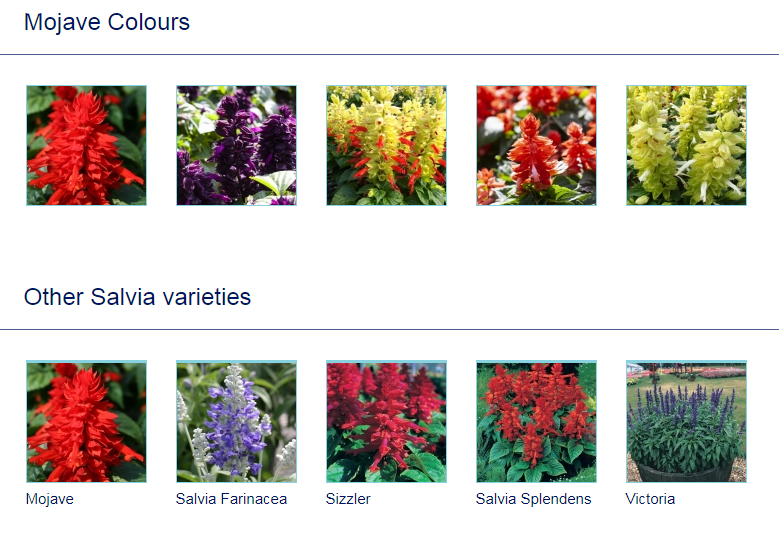Click the Salvia Farinacea blue flower image

click(236, 421)
